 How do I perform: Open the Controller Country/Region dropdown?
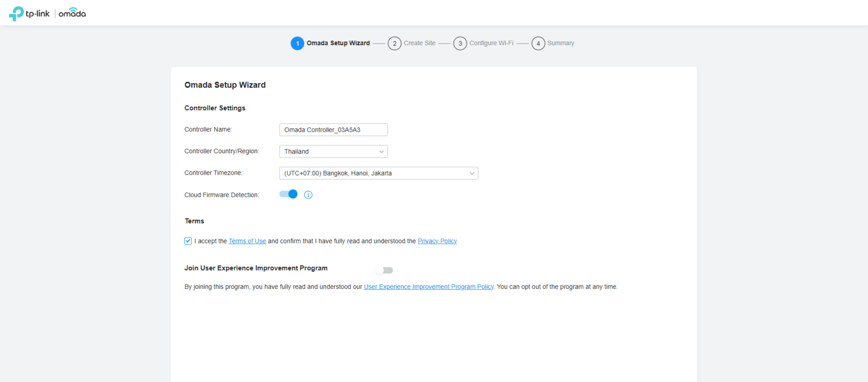[333, 151]
